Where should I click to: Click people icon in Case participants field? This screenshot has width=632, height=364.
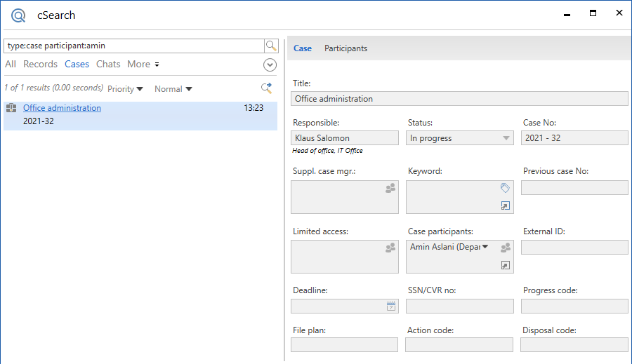(505, 248)
